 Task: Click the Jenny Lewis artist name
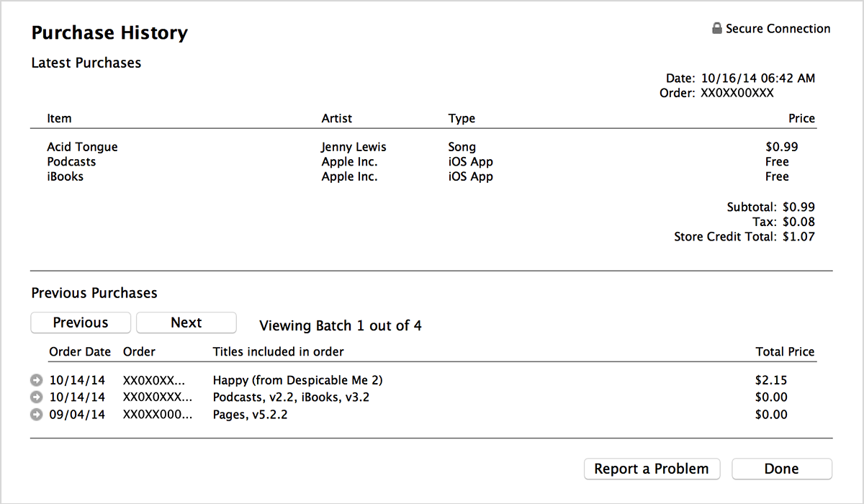click(x=354, y=148)
